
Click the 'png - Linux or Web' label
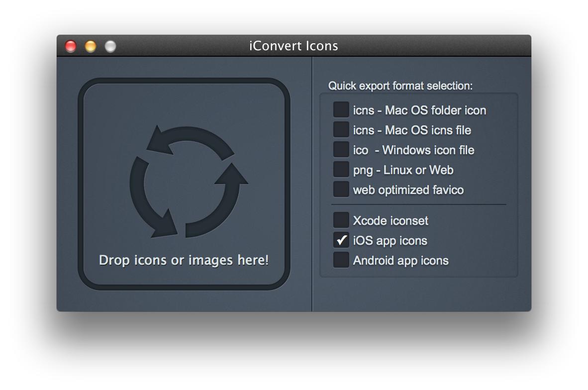point(403,170)
